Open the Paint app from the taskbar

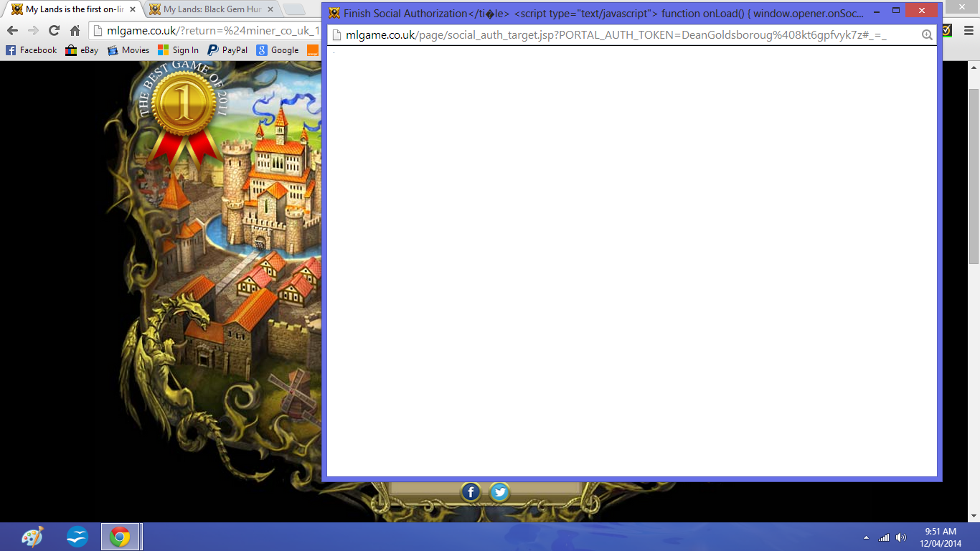tap(32, 537)
